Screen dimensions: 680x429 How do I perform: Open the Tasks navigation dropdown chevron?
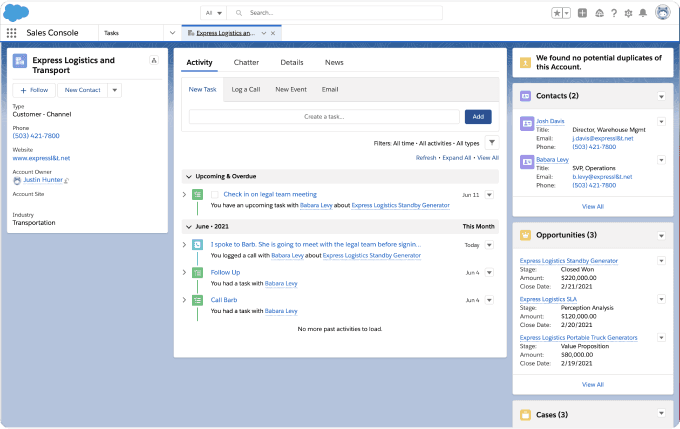pyautogui.click(x=172, y=33)
